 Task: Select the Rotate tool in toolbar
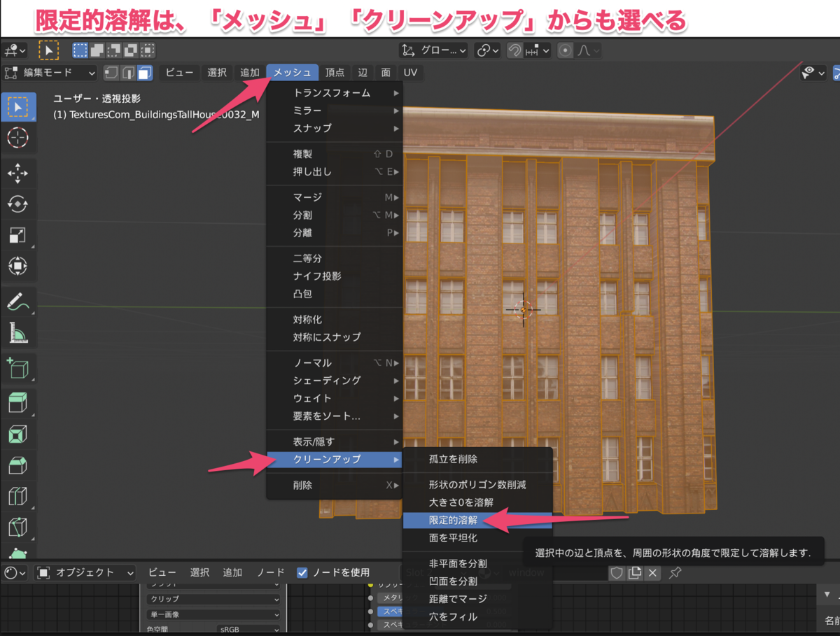click(x=19, y=202)
